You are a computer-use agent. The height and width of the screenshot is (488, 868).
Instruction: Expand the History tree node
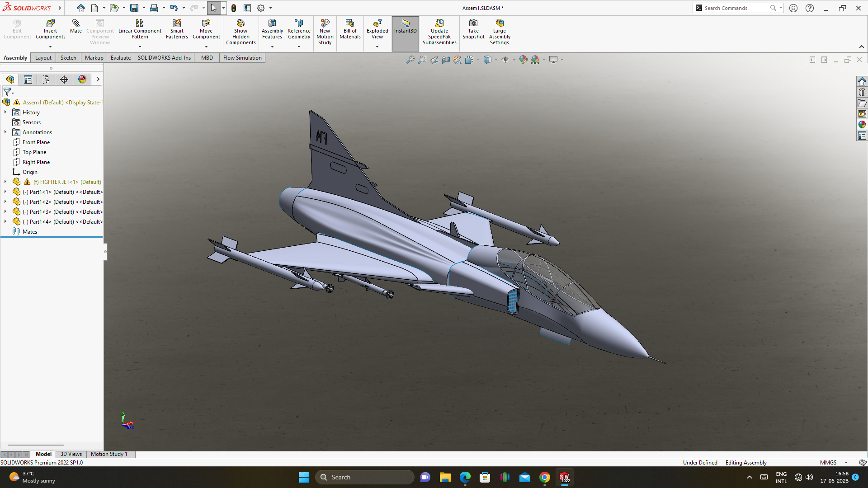point(5,112)
